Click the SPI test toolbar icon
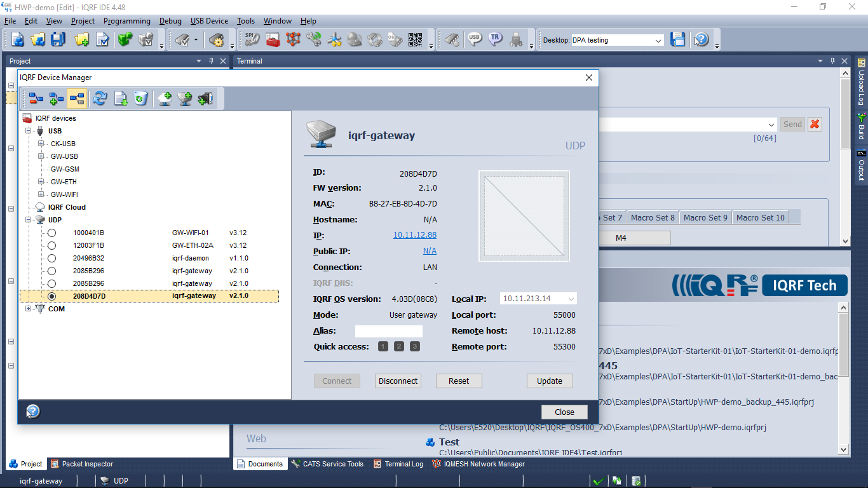Image resolution: width=868 pixels, height=488 pixels. point(252,39)
